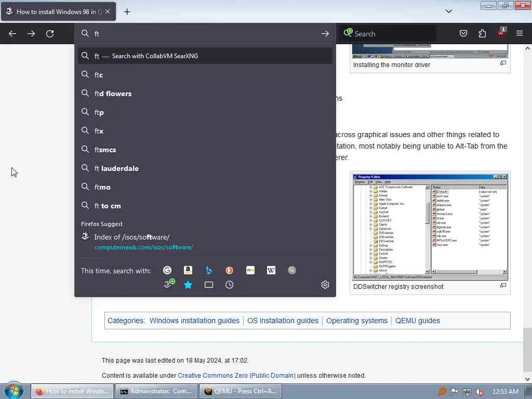Click the uBlock Origin extension icon
The image size is (532, 399).
coord(501,33)
